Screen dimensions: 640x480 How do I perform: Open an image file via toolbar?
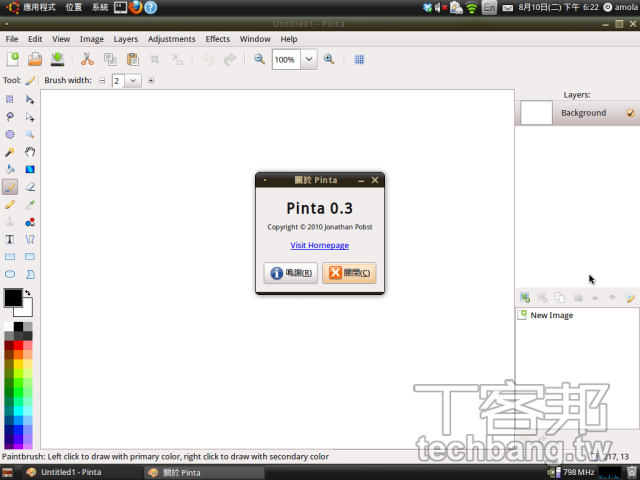[35, 60]
